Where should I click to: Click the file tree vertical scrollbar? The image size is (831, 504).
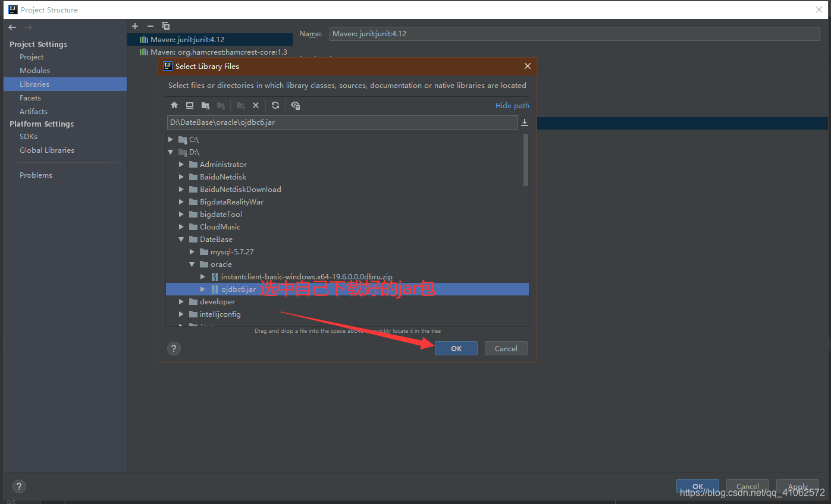(x=525, y=160)
